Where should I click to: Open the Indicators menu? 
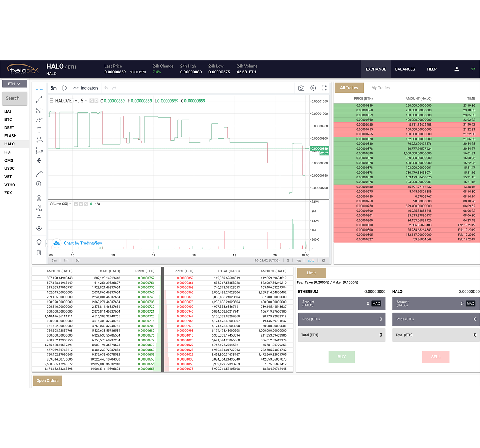86,88
